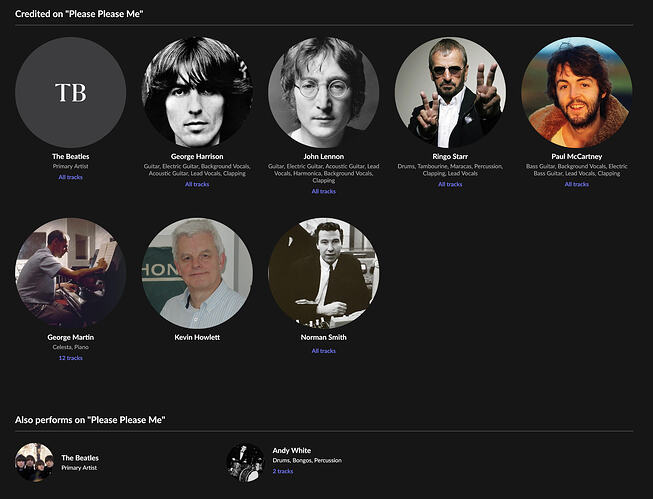
Task: Click Paul McCartney's instrument credits text
Action: point(577,170)
